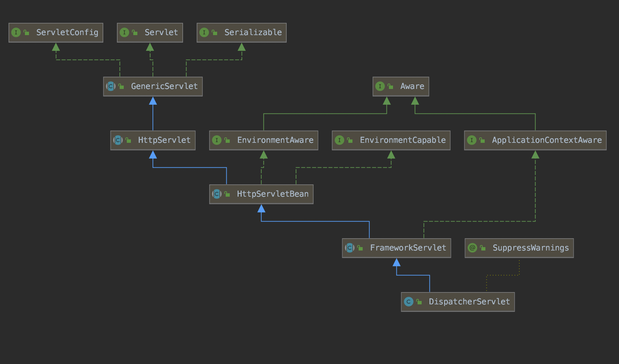619x364 pixels.
Task: Click the interface icon on ServletConfig node
Action: click(x=16, y=33)
